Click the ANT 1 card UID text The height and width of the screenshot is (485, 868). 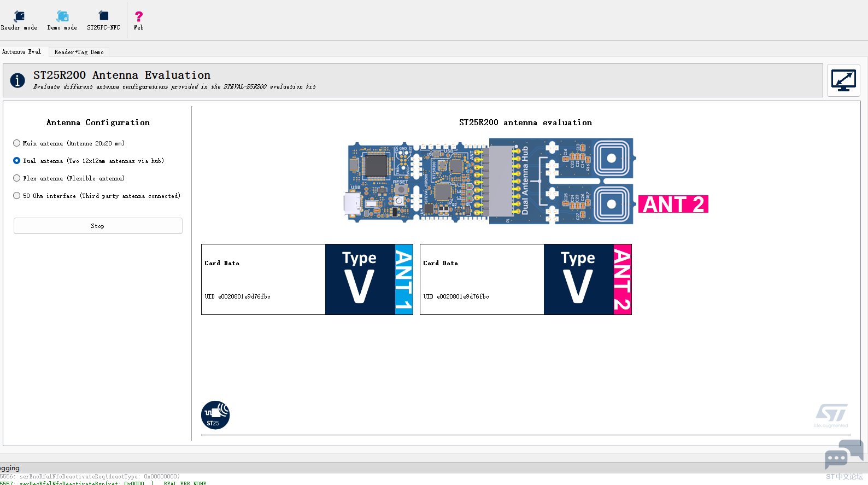coord(238,296)
